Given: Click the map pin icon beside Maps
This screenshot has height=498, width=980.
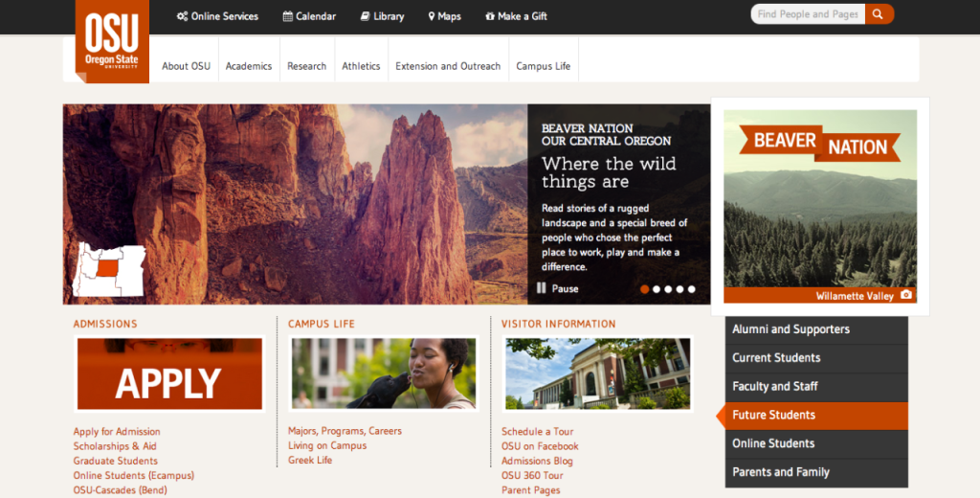Looking at the screenshot, I should 432,16.
